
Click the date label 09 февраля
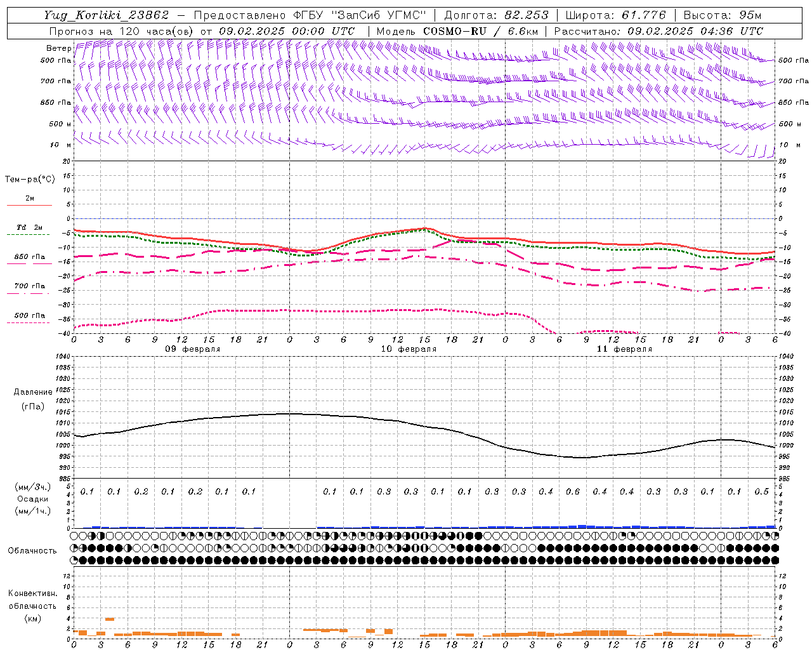(x=193, y=349)
